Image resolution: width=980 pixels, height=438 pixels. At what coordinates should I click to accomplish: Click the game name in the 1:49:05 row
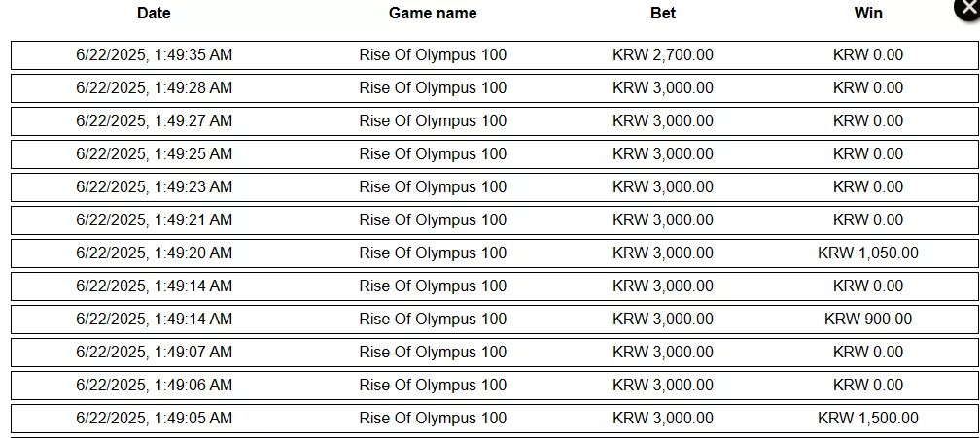tap(433, 419)
